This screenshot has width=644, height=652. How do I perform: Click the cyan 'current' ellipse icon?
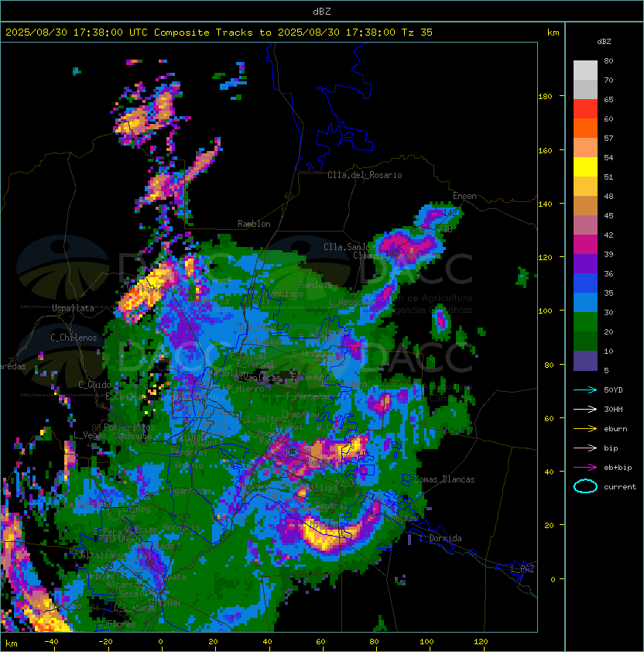coord(585,486)
